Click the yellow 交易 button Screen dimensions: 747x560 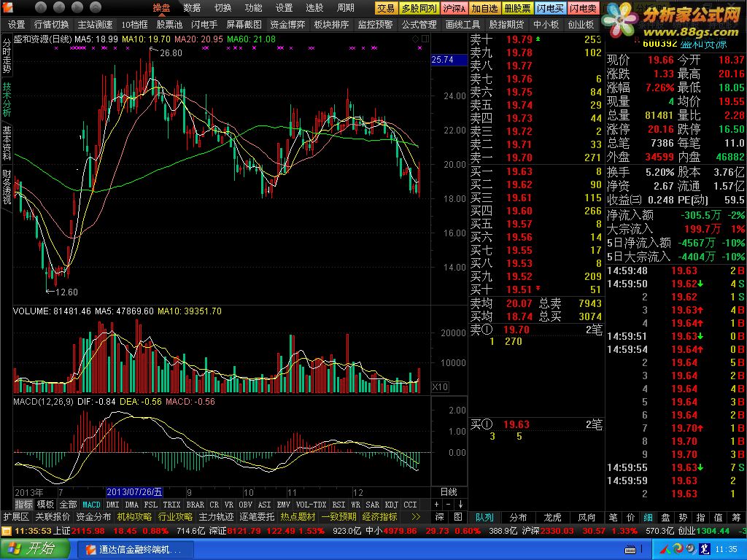(386, 8)
